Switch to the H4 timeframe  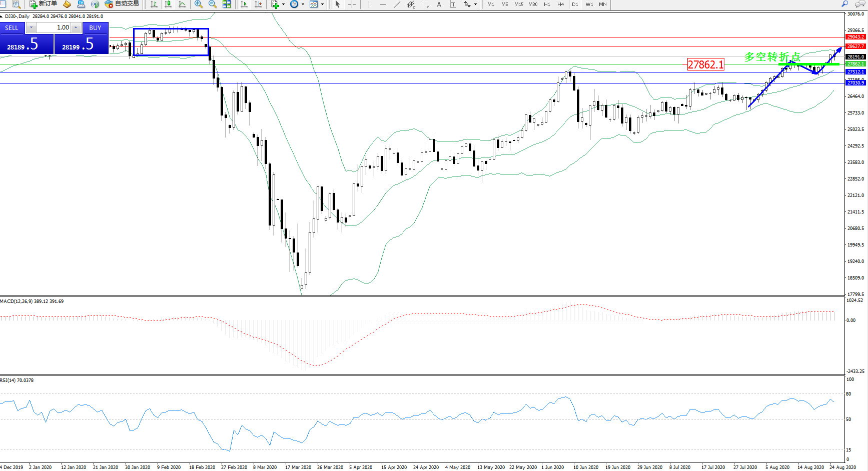tap(561, 4)
